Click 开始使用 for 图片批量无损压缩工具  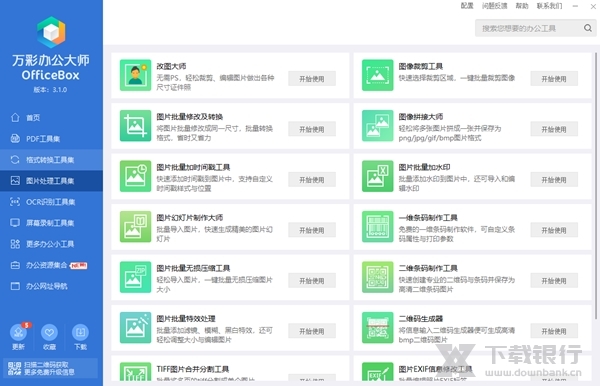312,281
